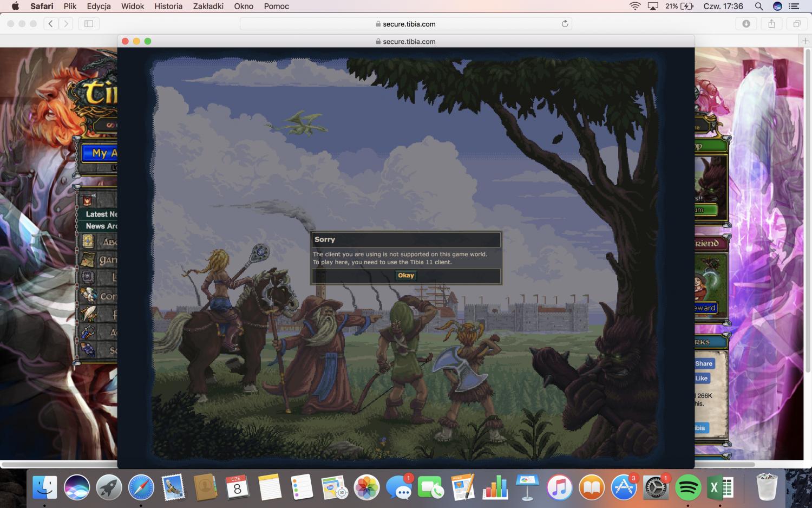Click the Share icon in Safari toolbar
The width and height of the screenshot is (812, 508).
coord(771,24)
